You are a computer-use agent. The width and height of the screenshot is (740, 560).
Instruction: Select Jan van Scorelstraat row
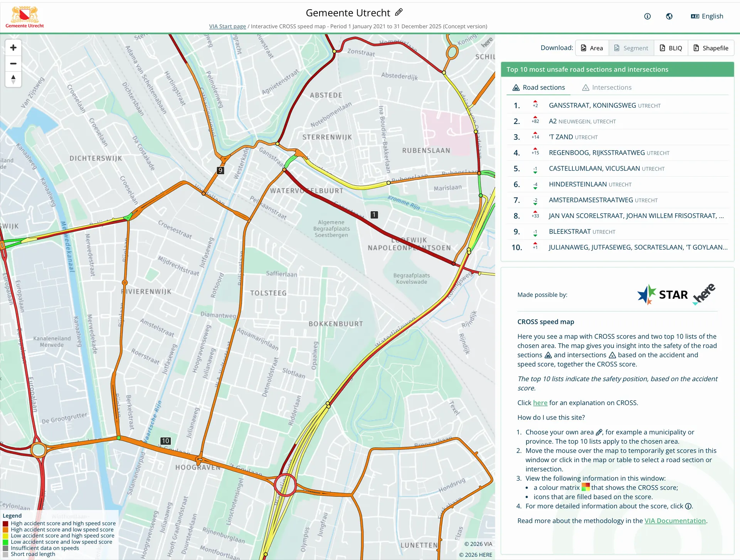point(618,216)
